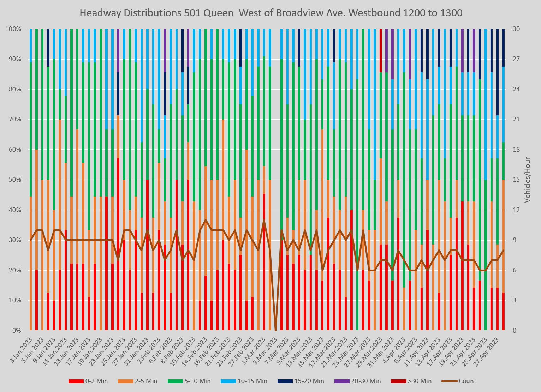Click the 100% label on left axis

point(13,29)
